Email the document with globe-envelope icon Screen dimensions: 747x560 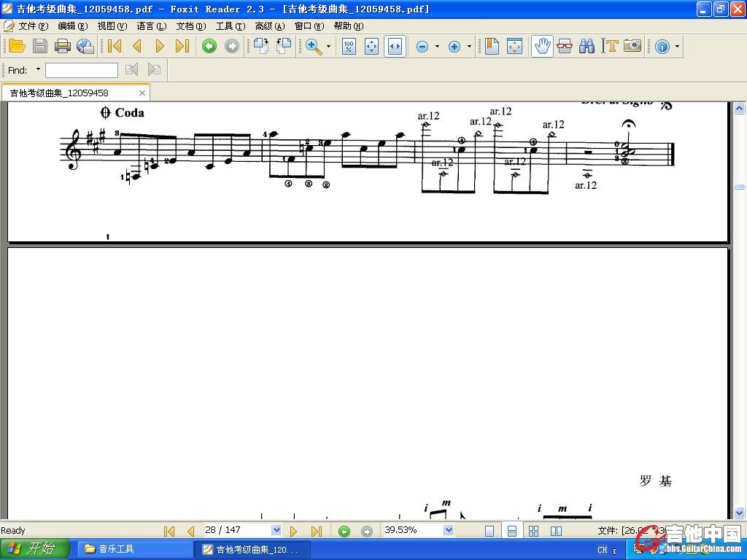click(85, 46)
